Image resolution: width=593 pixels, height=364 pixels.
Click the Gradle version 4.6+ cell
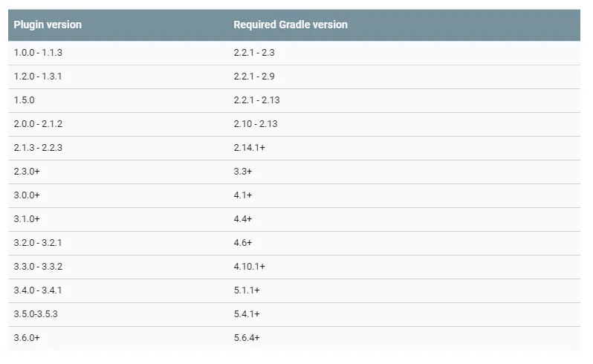point(243,243)
